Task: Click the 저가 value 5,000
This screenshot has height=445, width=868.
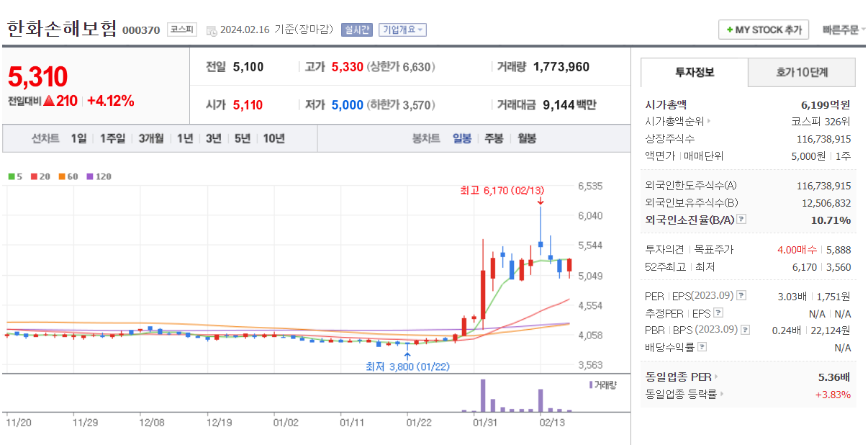Action: 348,105
